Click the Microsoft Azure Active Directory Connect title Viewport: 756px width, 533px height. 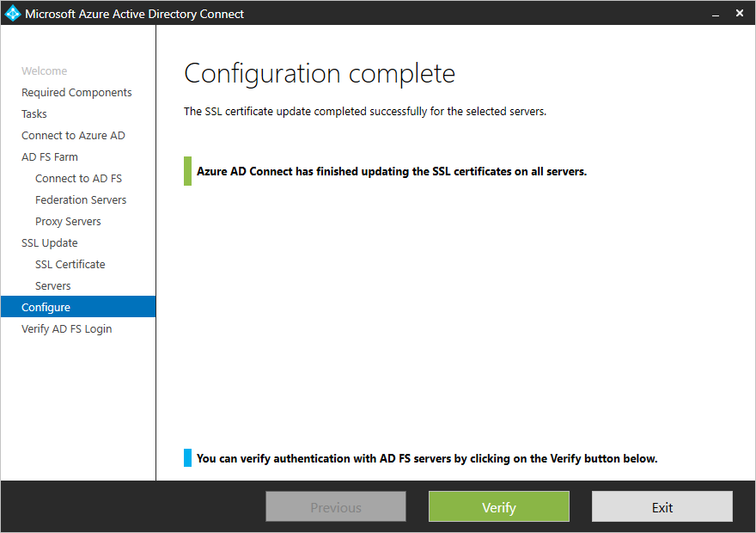(x=135, y=14)
